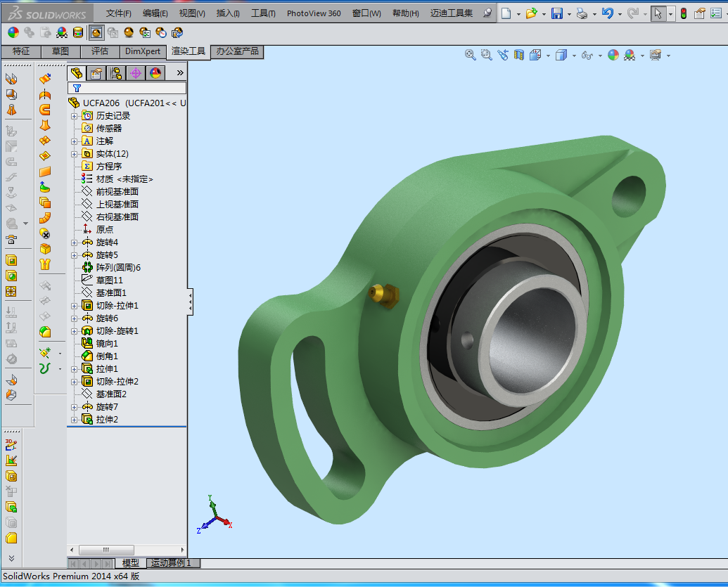Toggle the menu bar pushpin

click(487, 13)
